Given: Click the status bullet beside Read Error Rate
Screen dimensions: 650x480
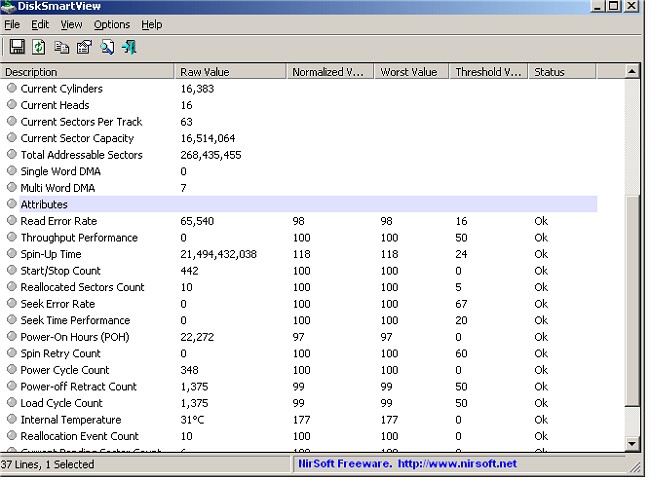Looking at the screenshot, I should [12, 221].
